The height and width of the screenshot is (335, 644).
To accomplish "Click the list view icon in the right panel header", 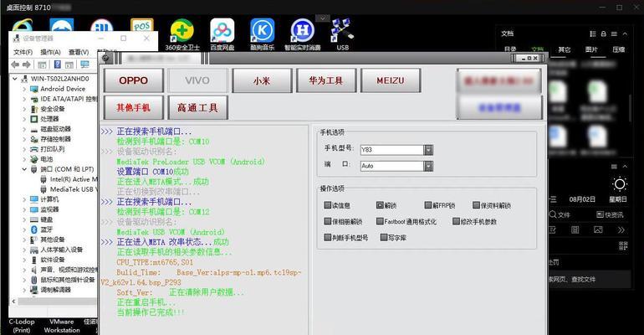I will pyautogui.click(x=593, y=33).
